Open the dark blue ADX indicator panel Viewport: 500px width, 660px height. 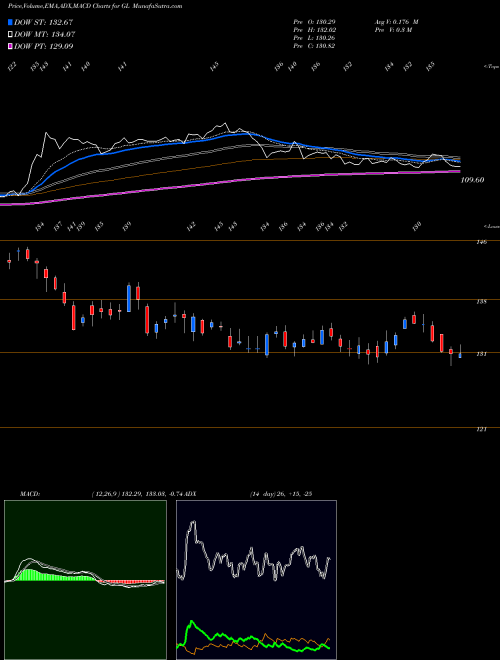[x=256, y=580]
